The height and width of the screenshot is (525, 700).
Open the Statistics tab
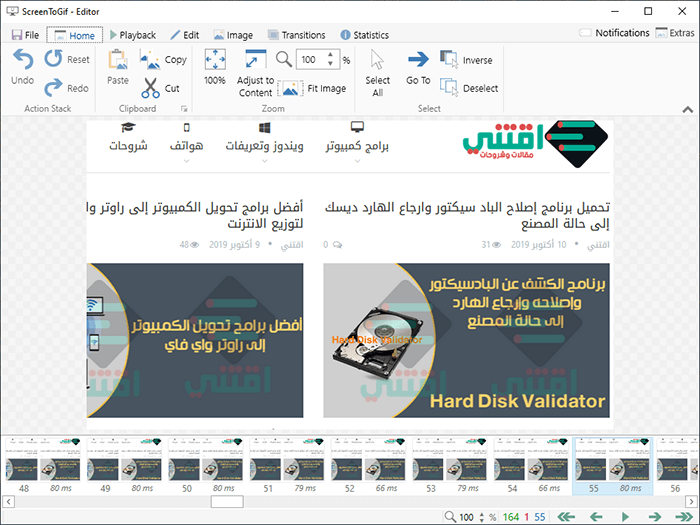coord(364,35)
